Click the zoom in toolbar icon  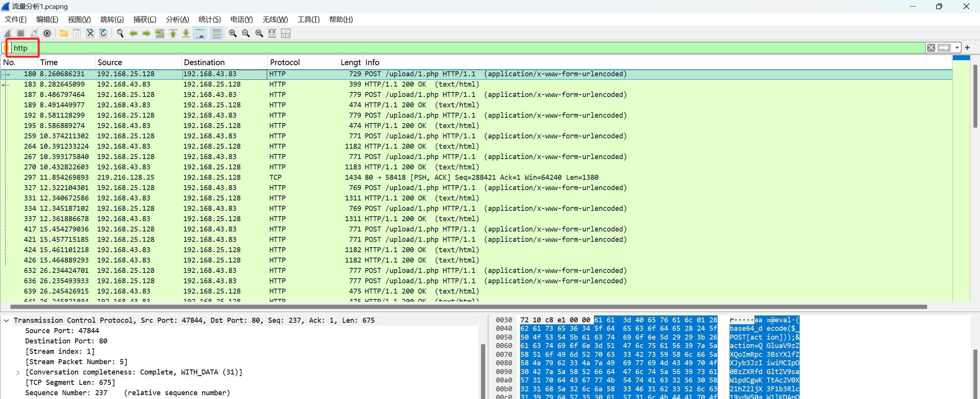pyautogui.click(x=232, y=34)
